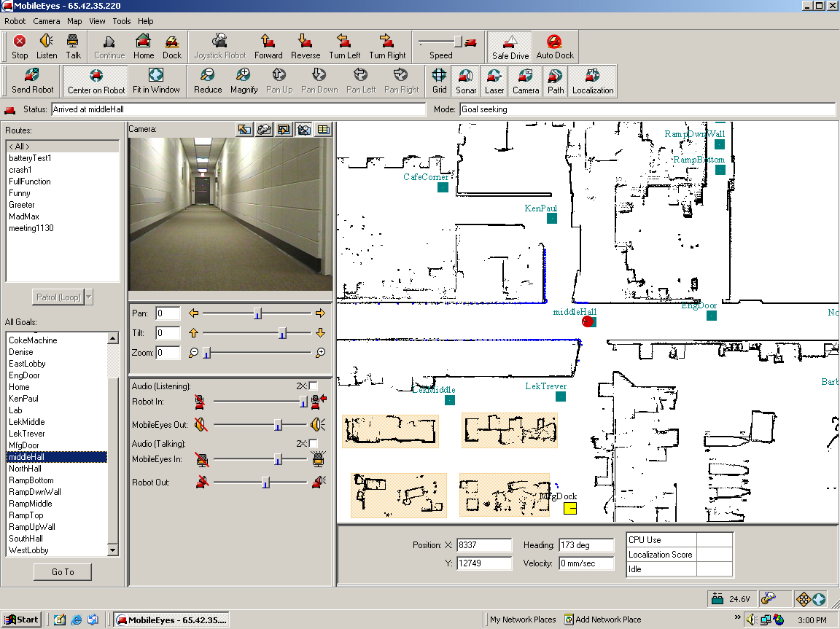Mute the MobileEyes In microphone icon

pyautogui.click(x=202, y=459)
